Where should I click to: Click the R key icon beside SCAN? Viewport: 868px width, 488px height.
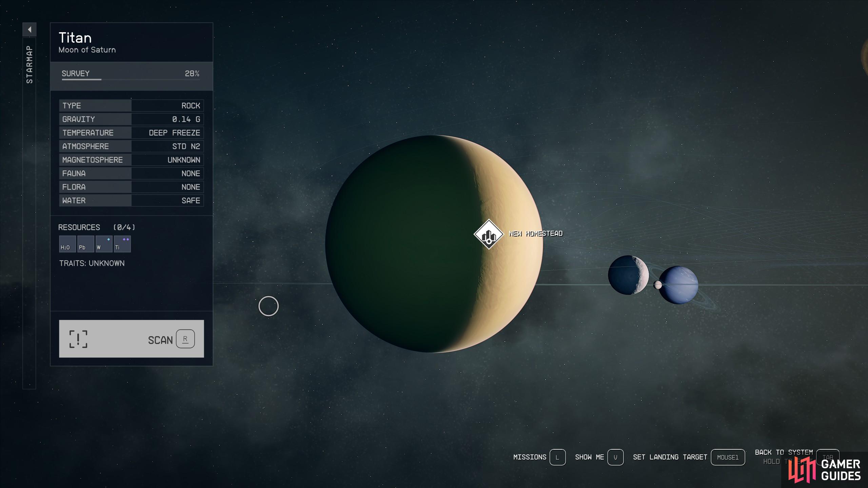click(185, 339)
